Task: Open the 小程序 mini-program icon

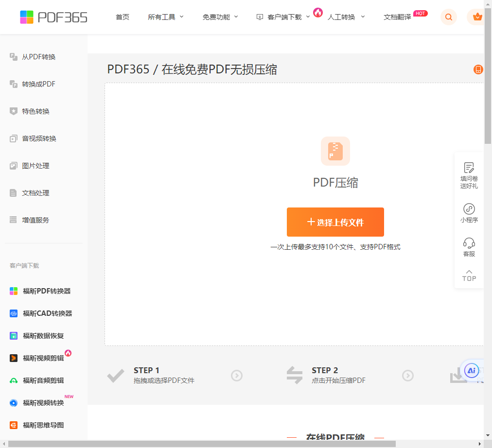Action: [469, 209]
